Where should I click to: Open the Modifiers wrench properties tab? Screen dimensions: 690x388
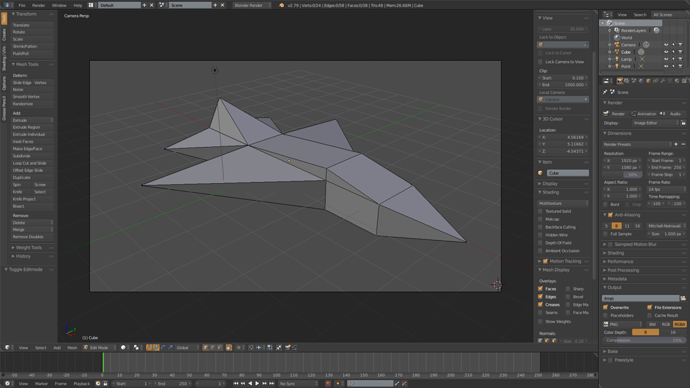pyautogui.click(x=662, y=81)
